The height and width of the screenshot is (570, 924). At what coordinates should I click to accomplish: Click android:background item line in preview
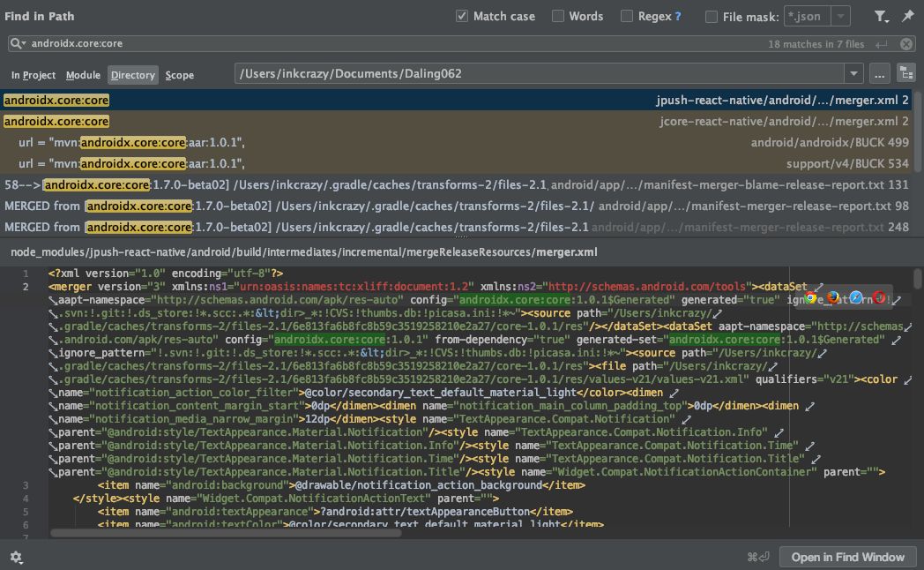point(342,485)
